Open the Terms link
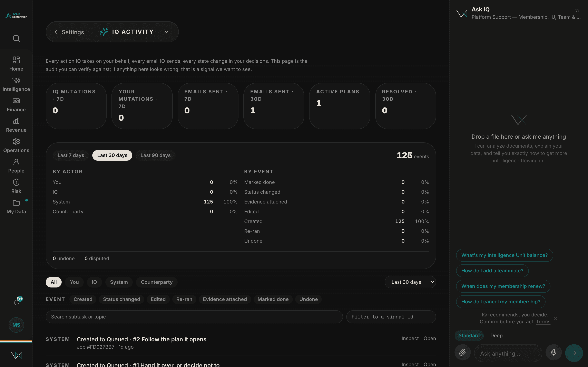The width and height of the screenshot is (588, 367). click(x=543, y=322)
